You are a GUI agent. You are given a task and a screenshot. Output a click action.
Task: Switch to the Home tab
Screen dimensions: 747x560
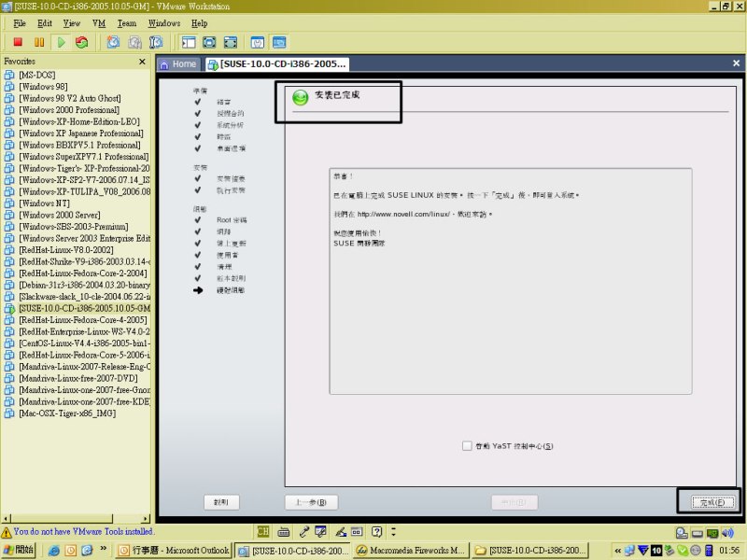click(x=179, y=64)
